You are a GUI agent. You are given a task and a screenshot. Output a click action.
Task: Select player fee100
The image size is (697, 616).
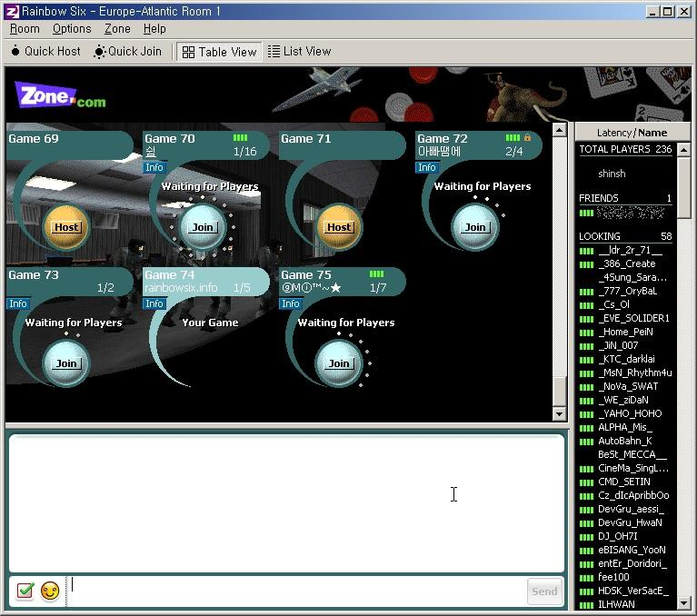(614, 577)
